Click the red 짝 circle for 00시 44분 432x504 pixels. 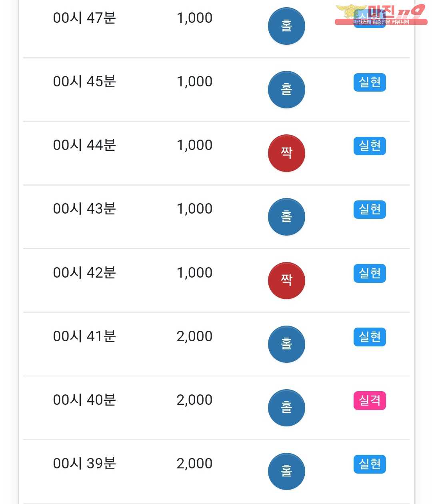pos(286,153)
